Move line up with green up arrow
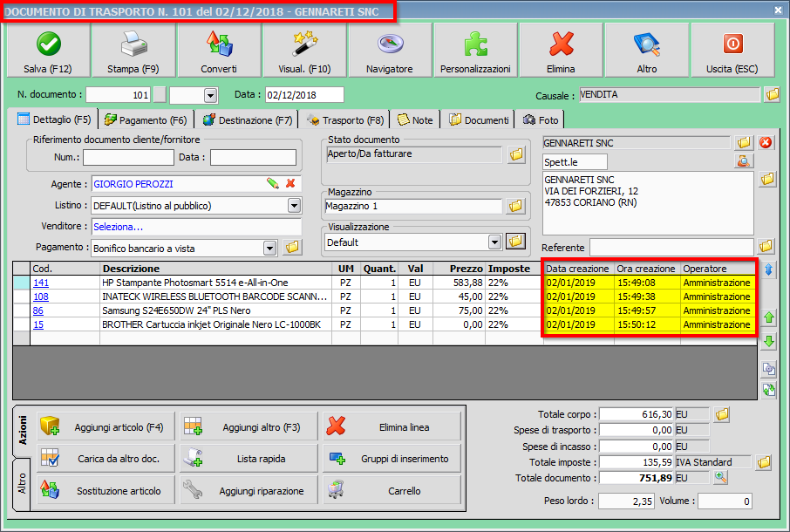Image resolution: width=790 pixels, height=532 pixels. [769, 317]
